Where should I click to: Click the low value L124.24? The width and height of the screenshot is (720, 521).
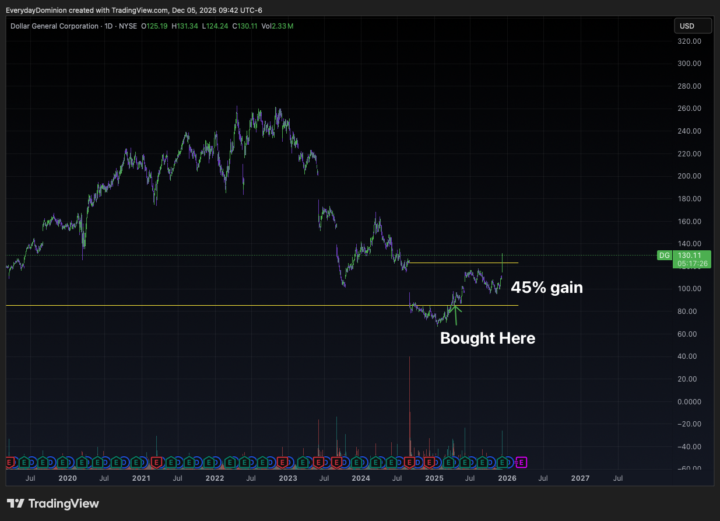[215, 26]
